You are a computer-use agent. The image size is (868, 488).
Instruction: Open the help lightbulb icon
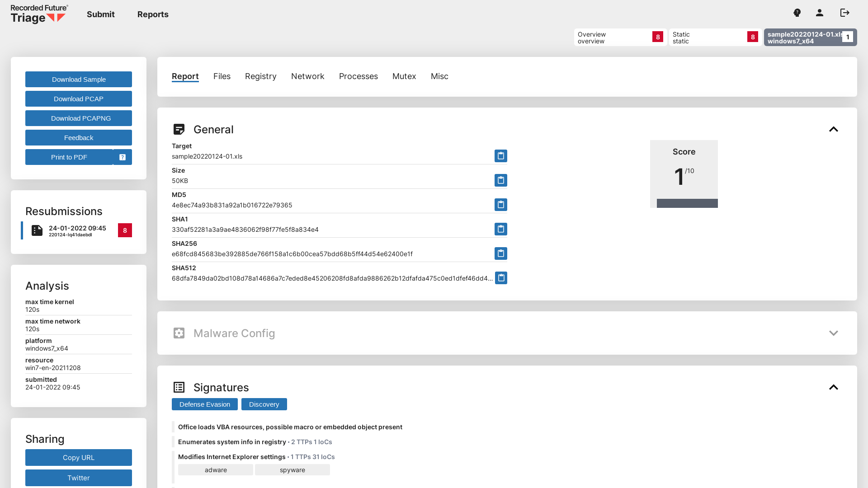pyautogui.click(x=797, y=13)
